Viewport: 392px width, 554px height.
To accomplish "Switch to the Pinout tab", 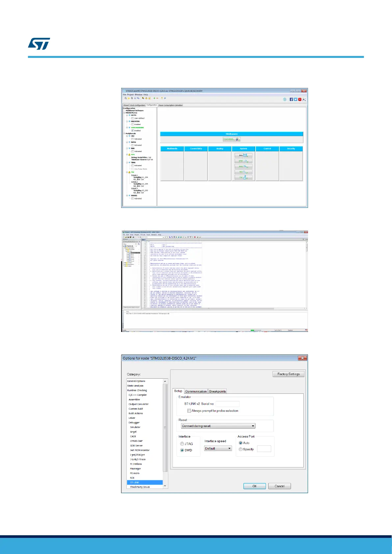I will point(126,105).
